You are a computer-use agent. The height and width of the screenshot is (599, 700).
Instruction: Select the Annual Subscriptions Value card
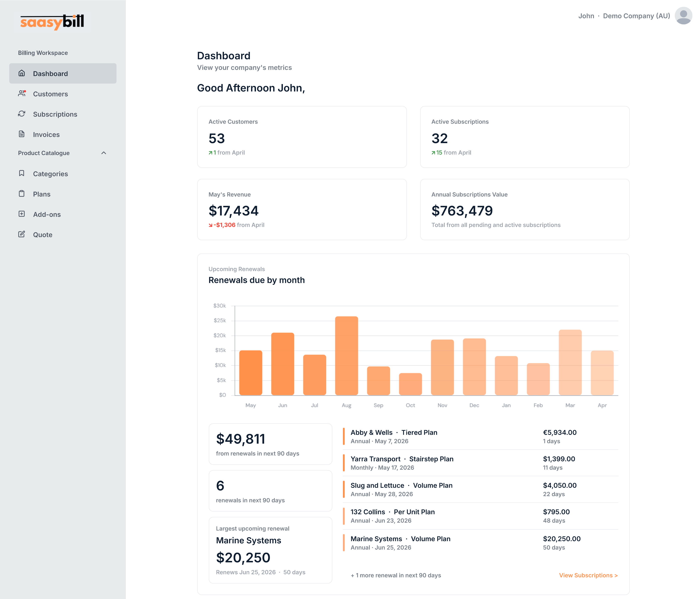click(x=525, y=209)
